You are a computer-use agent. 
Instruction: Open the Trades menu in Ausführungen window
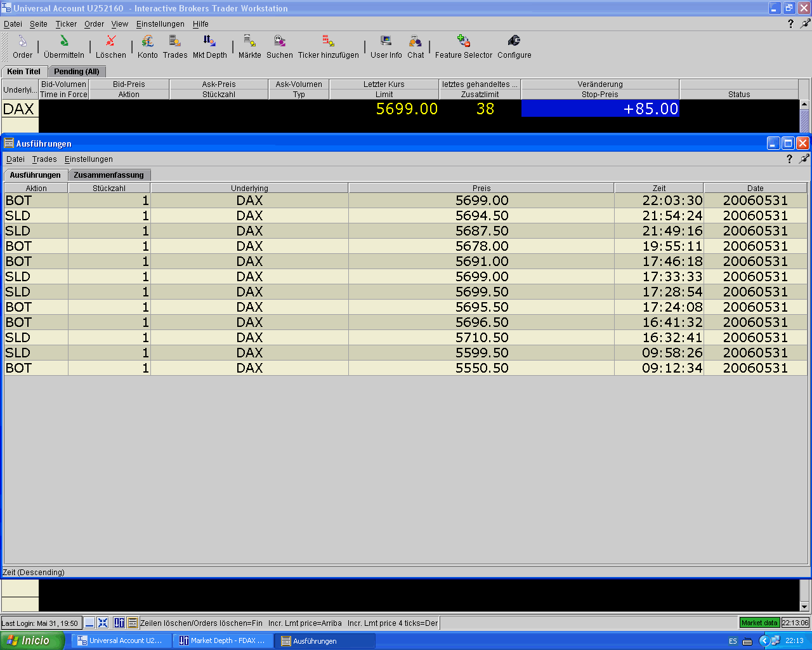pos(44,159)
